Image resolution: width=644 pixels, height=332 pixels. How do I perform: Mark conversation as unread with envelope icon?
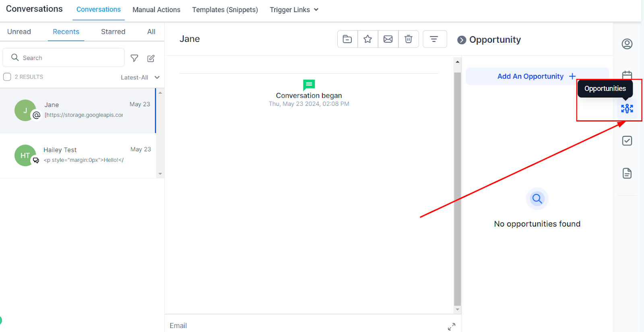[388, 39]
